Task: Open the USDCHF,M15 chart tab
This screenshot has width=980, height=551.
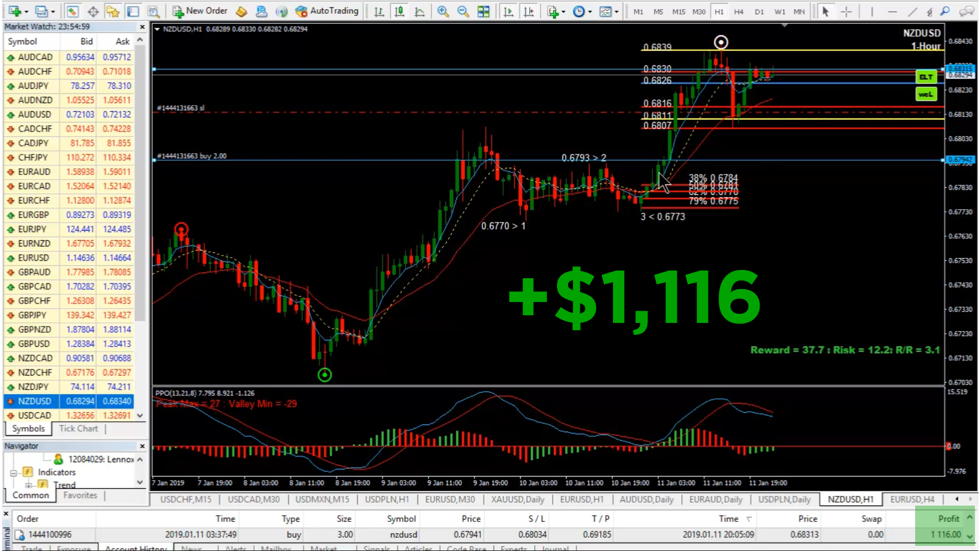Action: click(x=186, y=499)
